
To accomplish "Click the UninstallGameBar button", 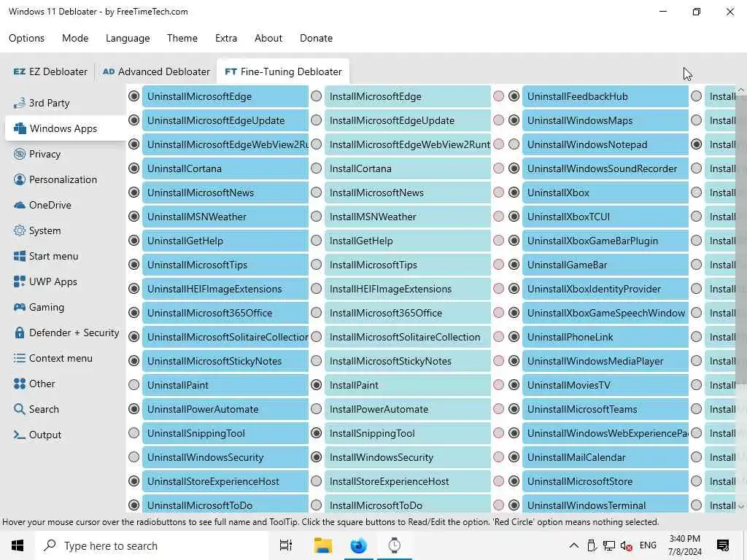I will 605,265.
